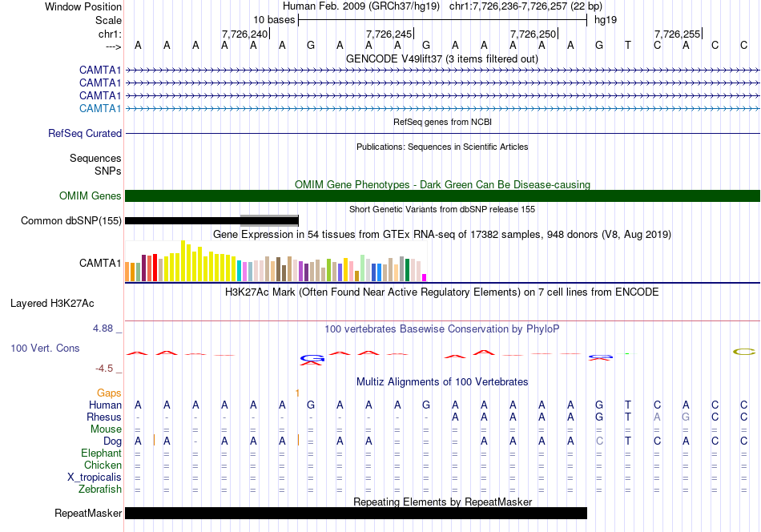Click the orange 1 gap marker
761x532 pixels.
[x=297, y=393]
